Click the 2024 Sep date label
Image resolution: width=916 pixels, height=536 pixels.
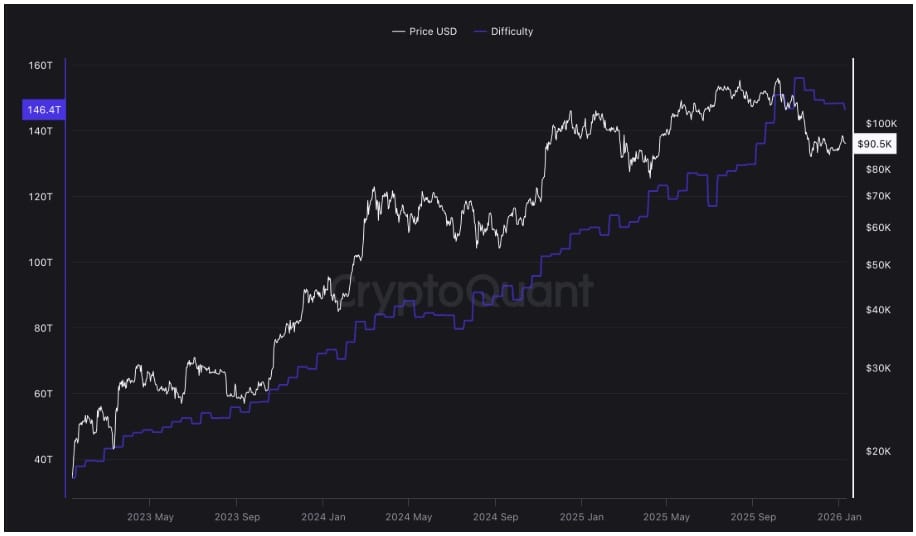point(495,517)
